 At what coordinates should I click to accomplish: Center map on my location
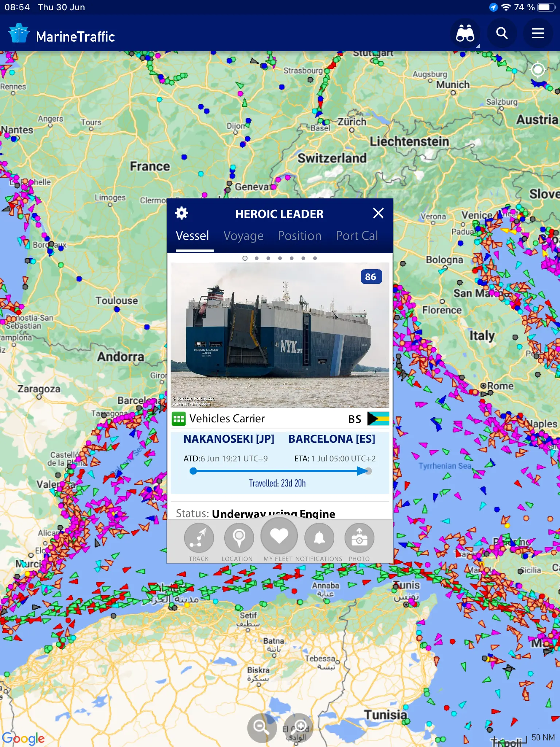pyautogui.click(x=538, y=70)
